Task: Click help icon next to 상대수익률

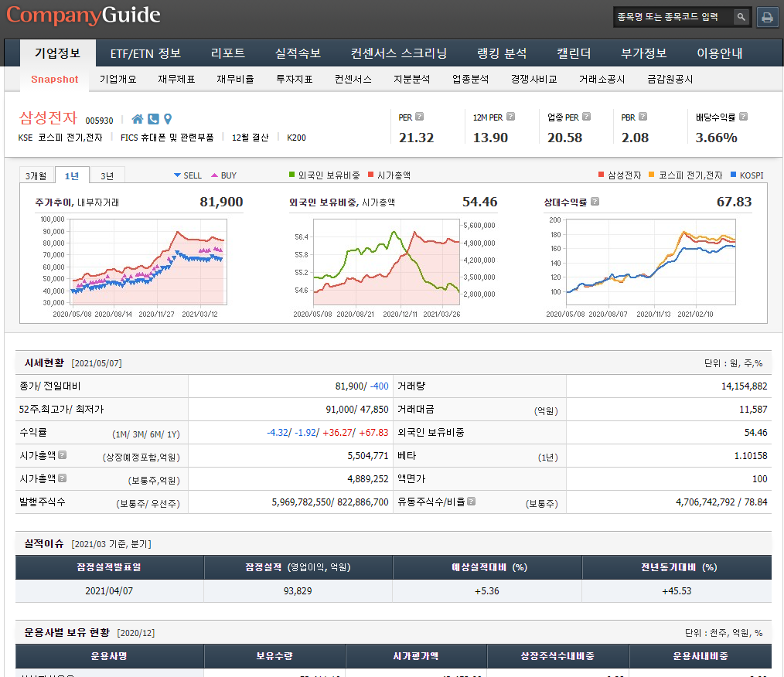Action: (x=595, y=202)
